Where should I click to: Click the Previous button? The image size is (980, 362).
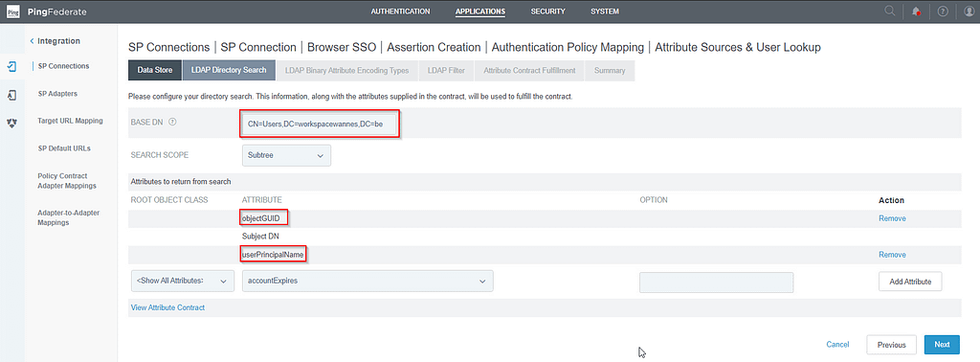click(x=891, y=345)
